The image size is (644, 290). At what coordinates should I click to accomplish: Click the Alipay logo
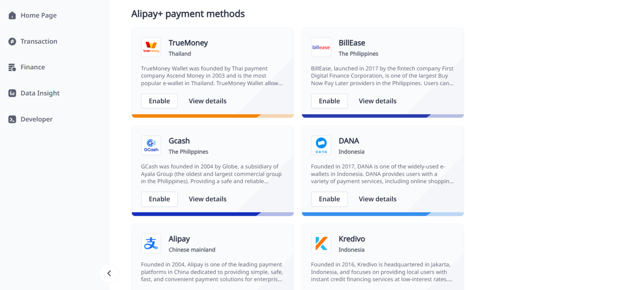pyautogui.click(x=151, y=243)
